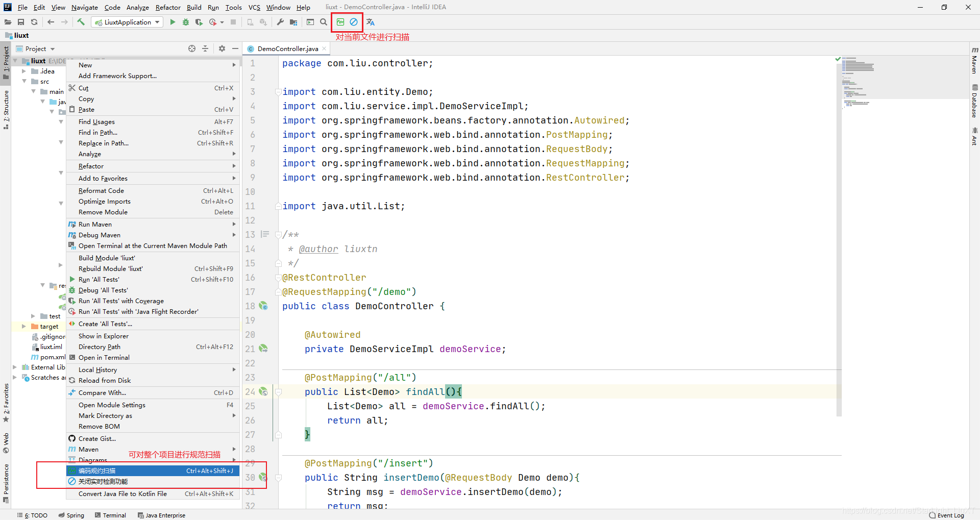The image size is (980, 520).
Task: Toggle the Persistence tool window button
Action: pos(6,484)
